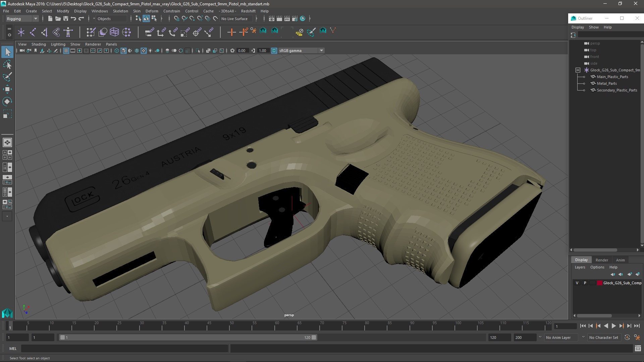Image resolution: width=644 pixels, height=362 pixels.
Task: Click create new layer icon in Layer Editor
Action: [x=630, y=274]
